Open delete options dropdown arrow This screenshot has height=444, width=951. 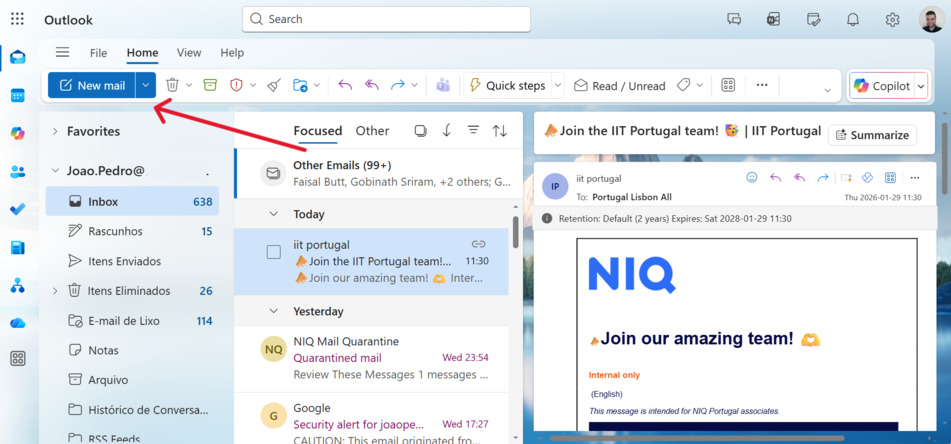189,86
